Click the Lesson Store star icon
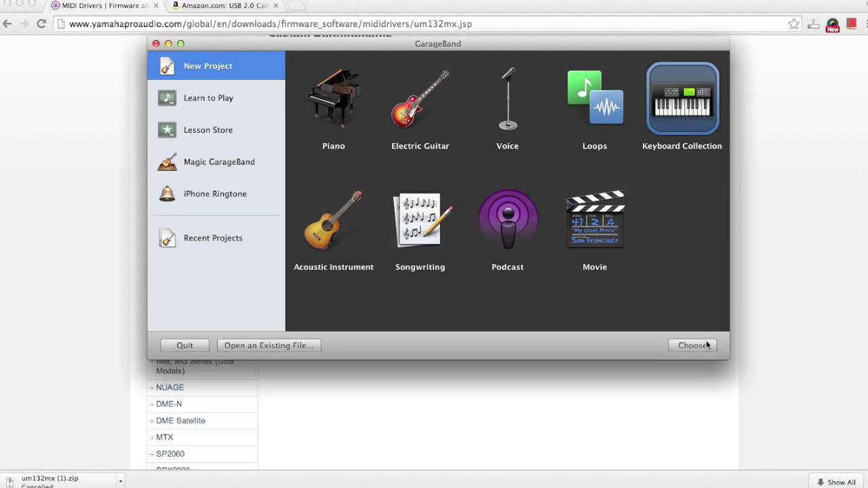 pyautogui.click(x=167, y=129)
